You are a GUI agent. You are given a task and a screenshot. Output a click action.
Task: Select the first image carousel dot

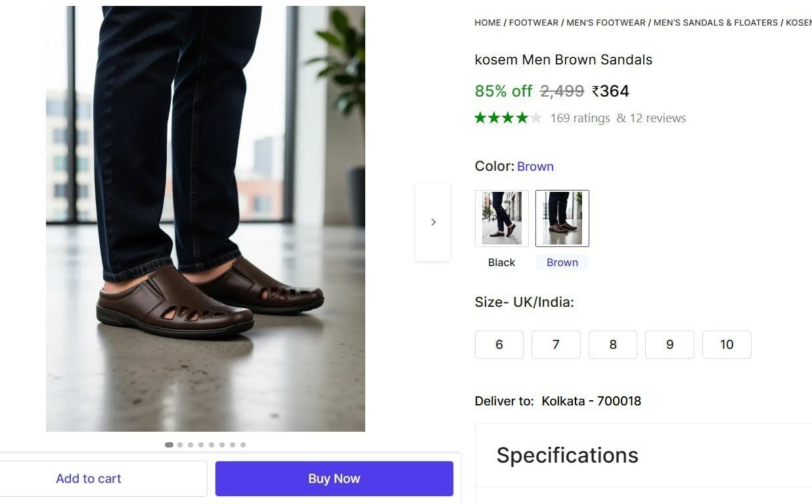point(169,445)
